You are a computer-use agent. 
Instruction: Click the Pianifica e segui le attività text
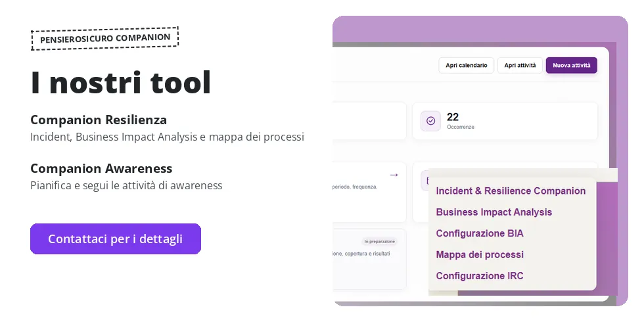126,185
